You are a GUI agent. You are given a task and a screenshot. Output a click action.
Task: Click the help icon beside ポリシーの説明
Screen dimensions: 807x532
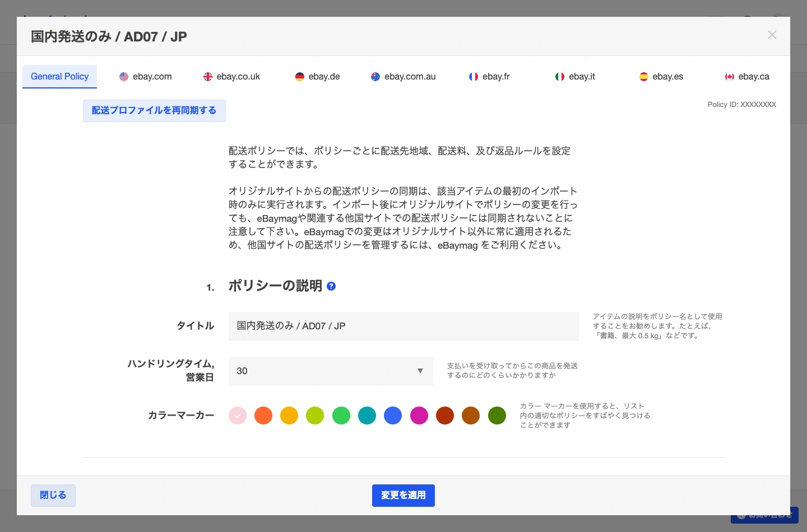click(x=331, y=286)
